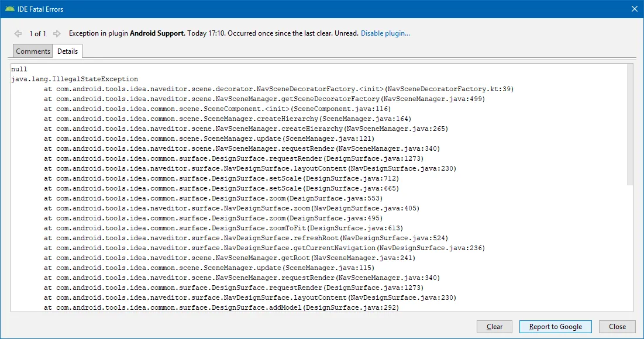The height and width of the screenshot is (339, 644).
Task: Select the Details tab
Action: tap(67, 51)
